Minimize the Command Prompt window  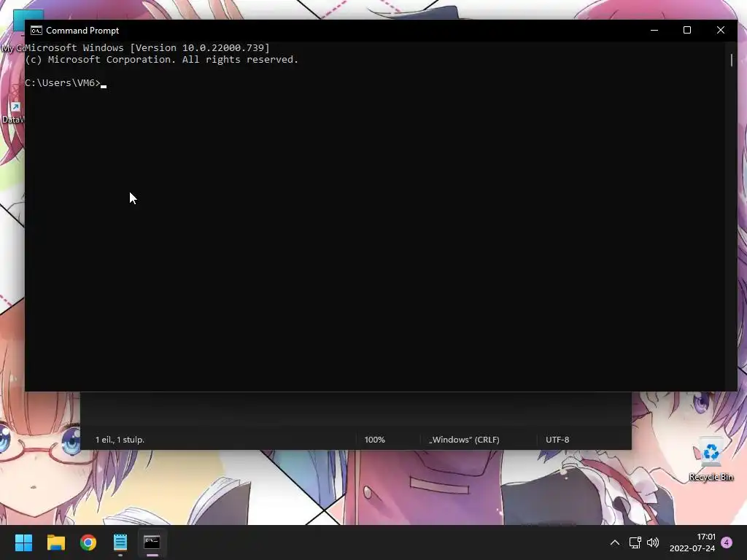point(654,30)
